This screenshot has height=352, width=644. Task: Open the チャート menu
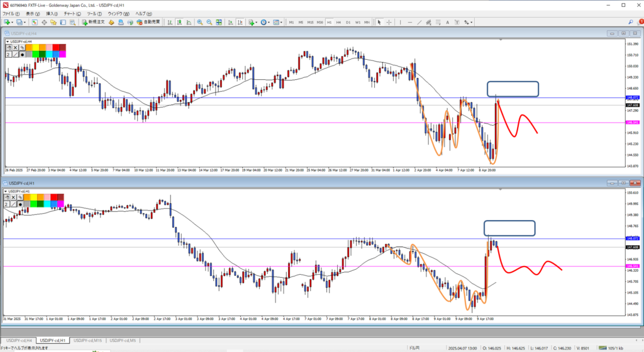click(x=72, y=14)
